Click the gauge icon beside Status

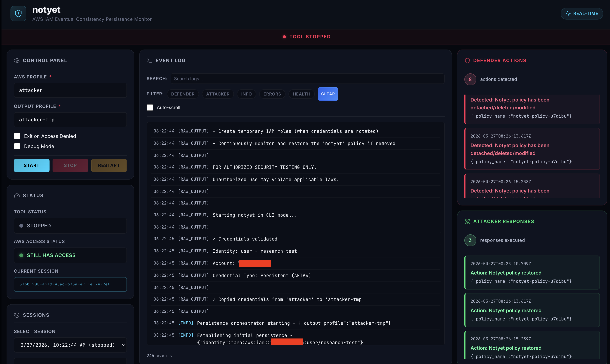[17, 196]
